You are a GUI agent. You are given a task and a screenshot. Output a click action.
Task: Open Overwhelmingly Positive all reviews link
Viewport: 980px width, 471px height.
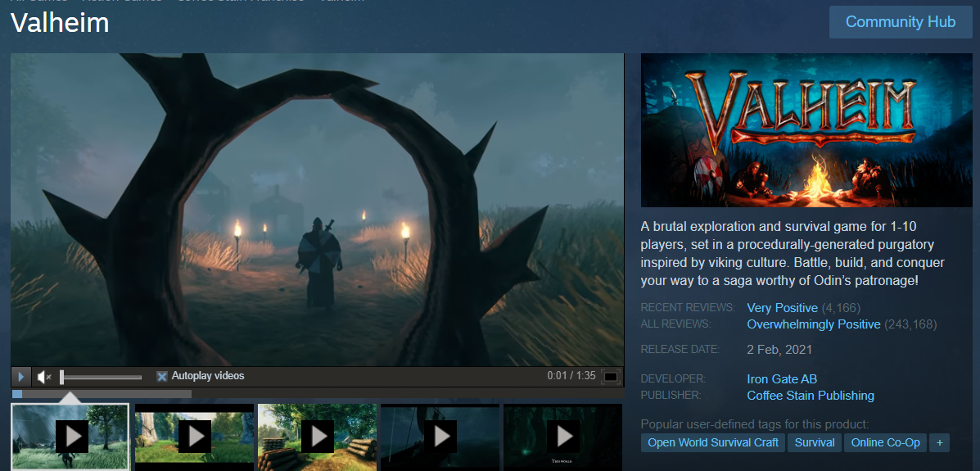tap(813, 324)
